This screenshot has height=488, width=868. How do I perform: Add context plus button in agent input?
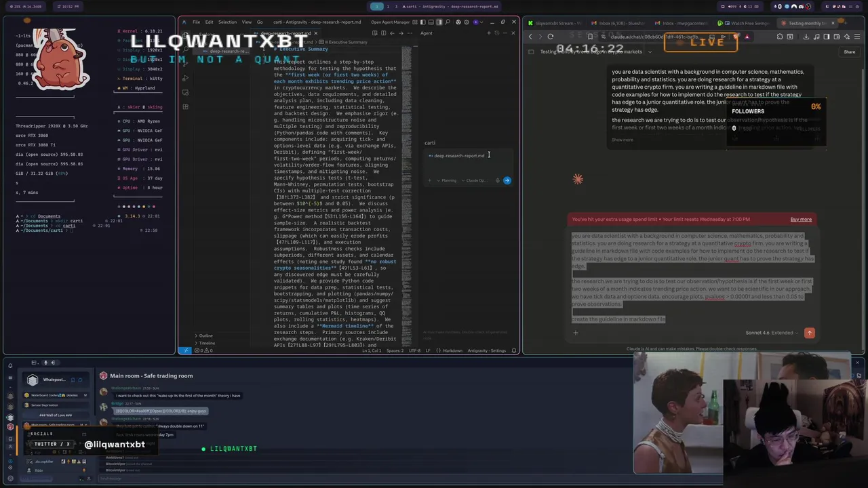tap(430, 180)
